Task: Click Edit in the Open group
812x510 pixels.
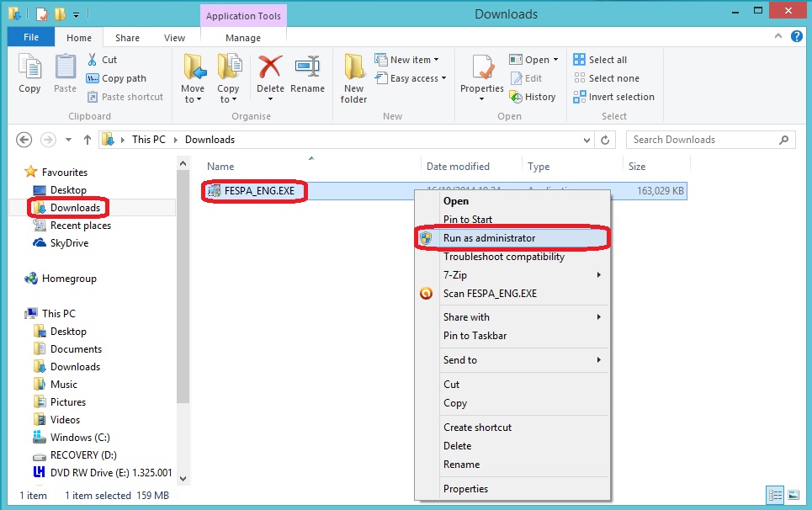Action: point(527,78)
